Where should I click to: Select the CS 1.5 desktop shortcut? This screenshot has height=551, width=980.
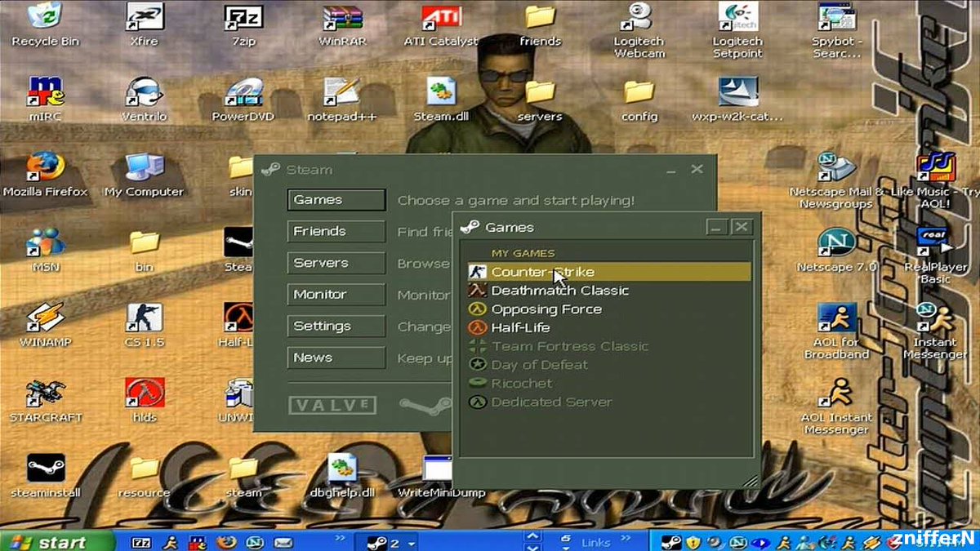coord(144,324)
